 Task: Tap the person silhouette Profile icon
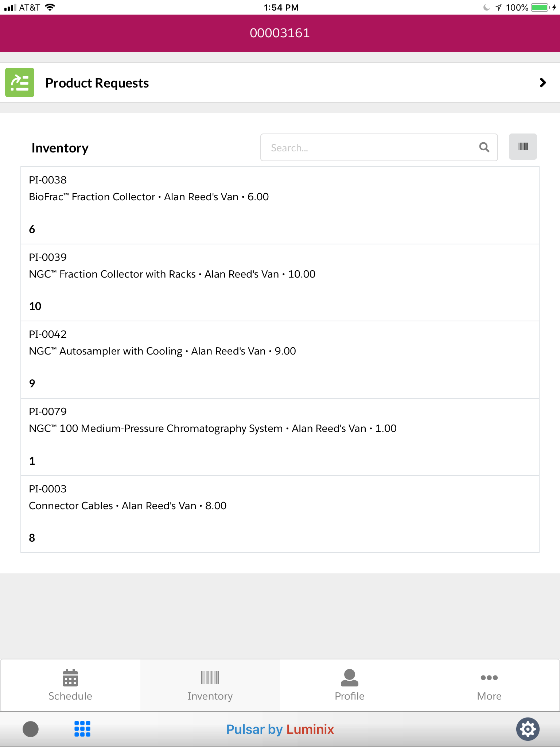350,678
